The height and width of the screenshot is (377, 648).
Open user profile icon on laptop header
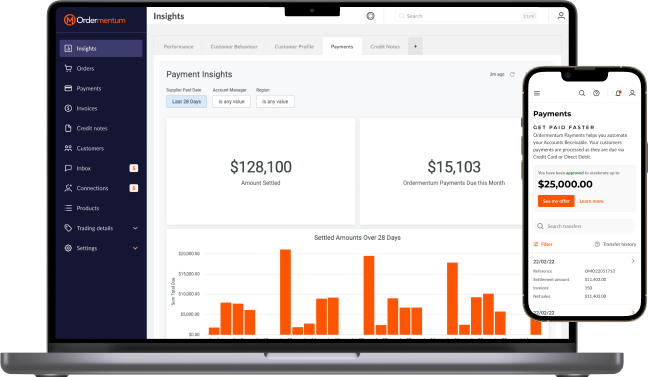561,16
